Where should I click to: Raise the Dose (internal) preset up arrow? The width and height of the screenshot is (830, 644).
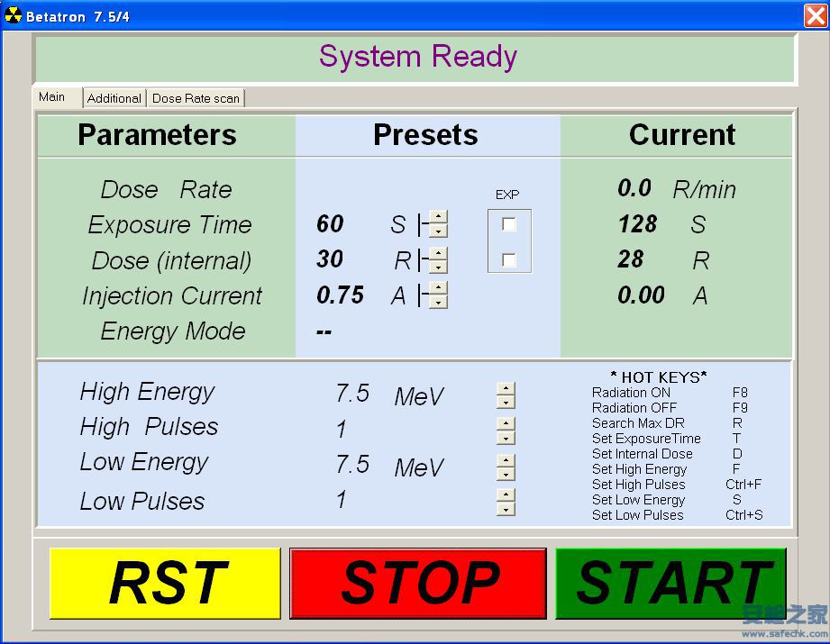click(x=438, y=253)
